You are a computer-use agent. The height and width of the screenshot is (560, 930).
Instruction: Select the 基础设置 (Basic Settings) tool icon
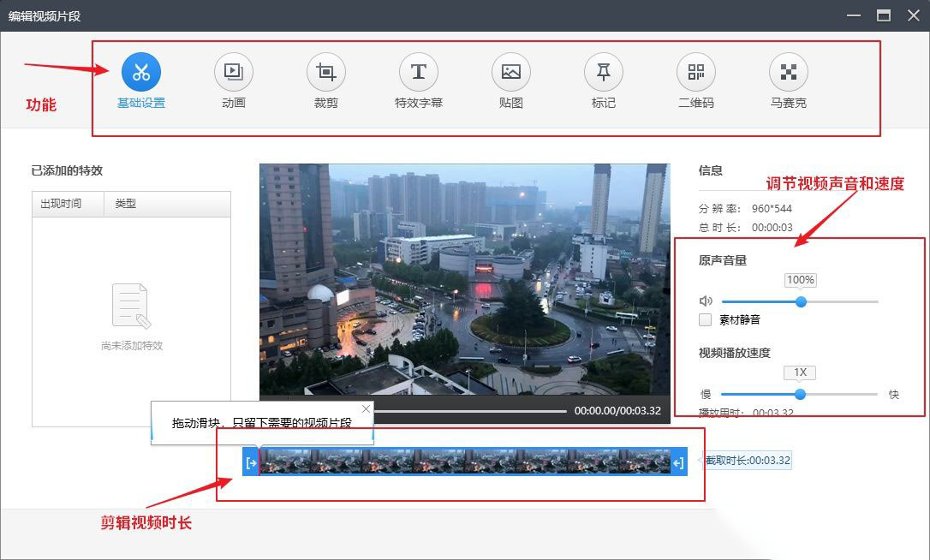coord(140,73)
